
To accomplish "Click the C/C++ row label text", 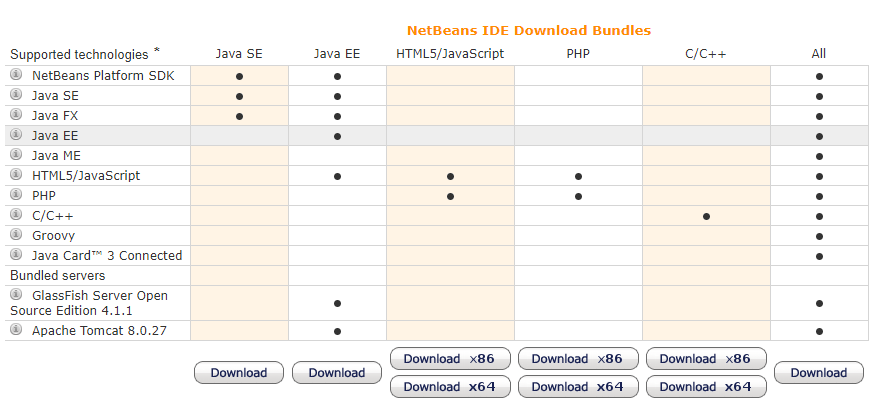I will pyautogui.click(x=53, y=216).
